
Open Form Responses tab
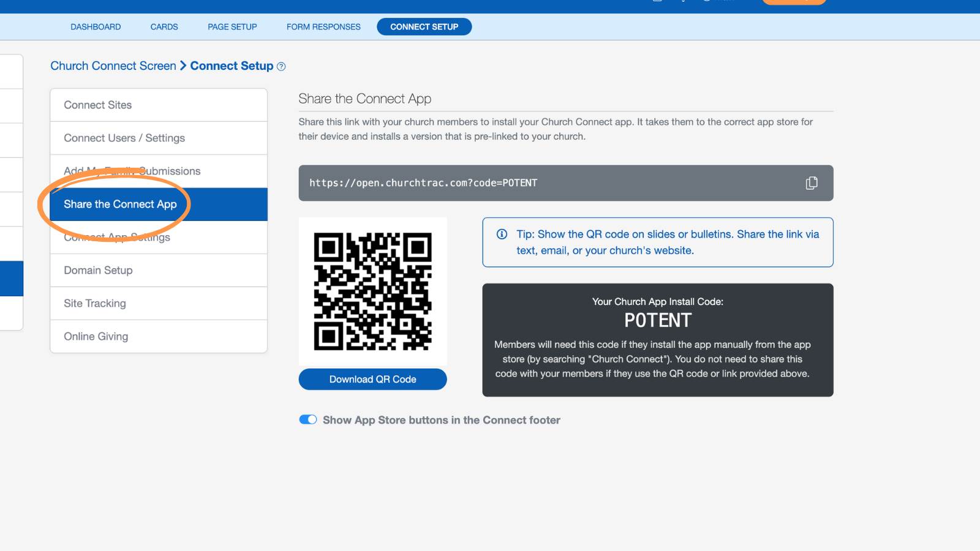coord(323,27)
